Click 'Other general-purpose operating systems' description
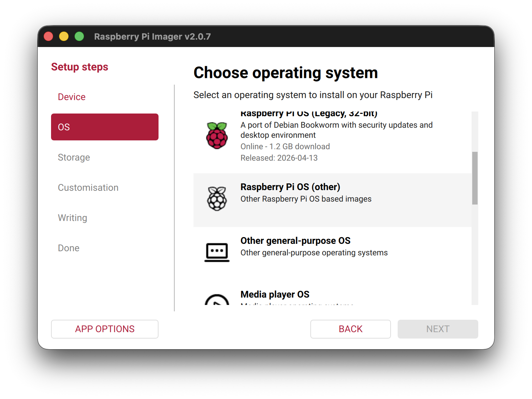This screenshot has height=399, width=532. coord(314,253)
